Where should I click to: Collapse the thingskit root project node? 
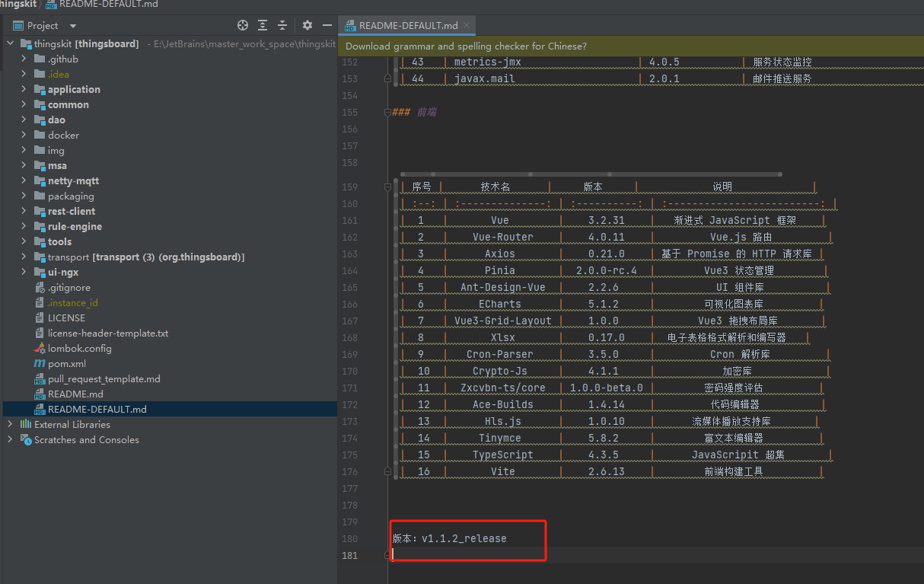(11, 43)
